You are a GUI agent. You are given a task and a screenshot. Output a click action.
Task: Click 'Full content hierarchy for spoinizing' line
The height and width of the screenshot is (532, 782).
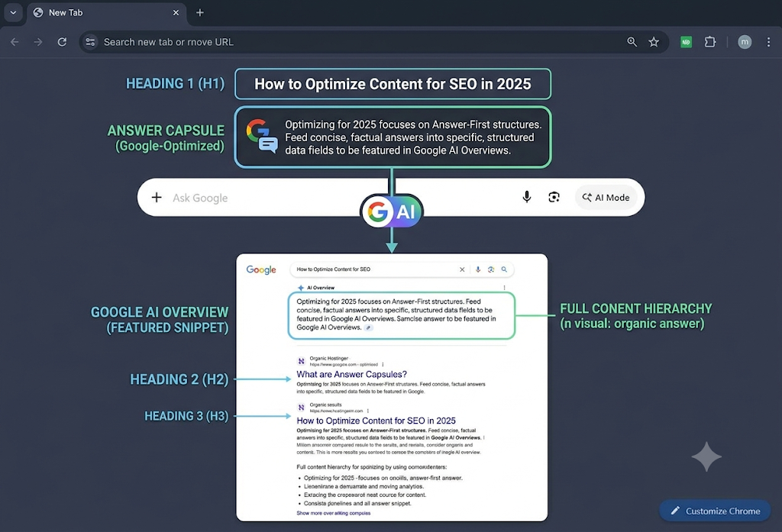tap(372, 467)
